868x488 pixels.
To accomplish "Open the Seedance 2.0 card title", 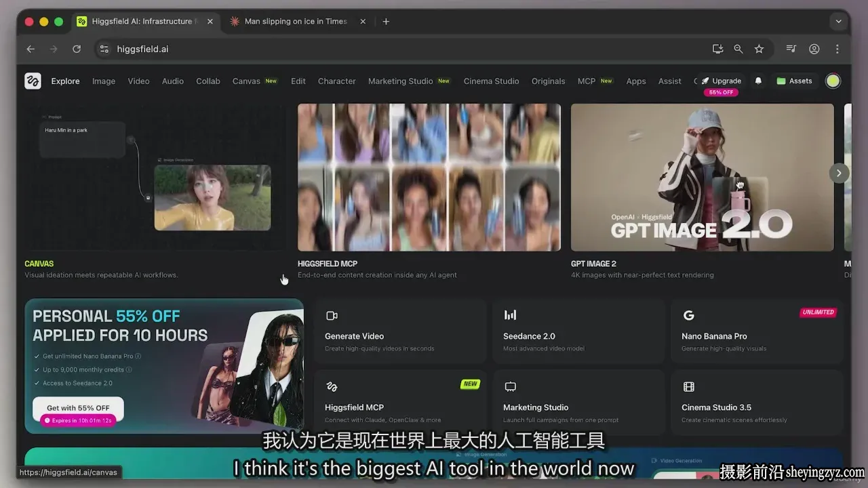I will (529, 336).
